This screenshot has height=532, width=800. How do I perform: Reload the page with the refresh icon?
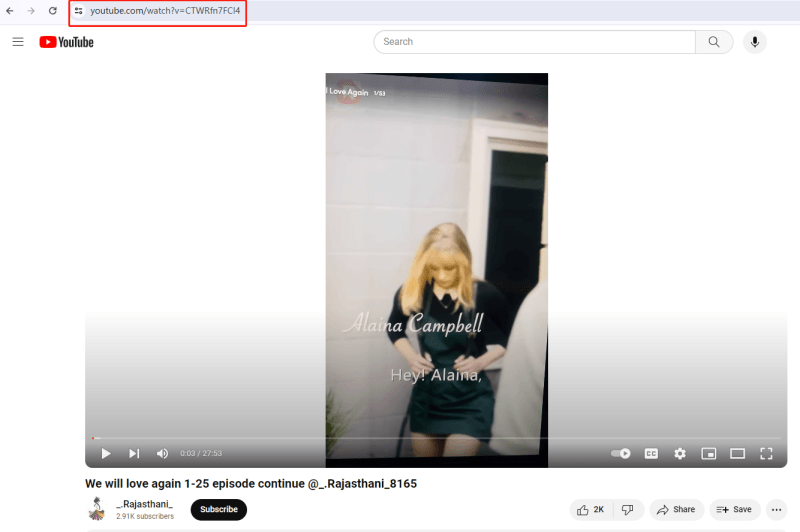tap(53, 11)
